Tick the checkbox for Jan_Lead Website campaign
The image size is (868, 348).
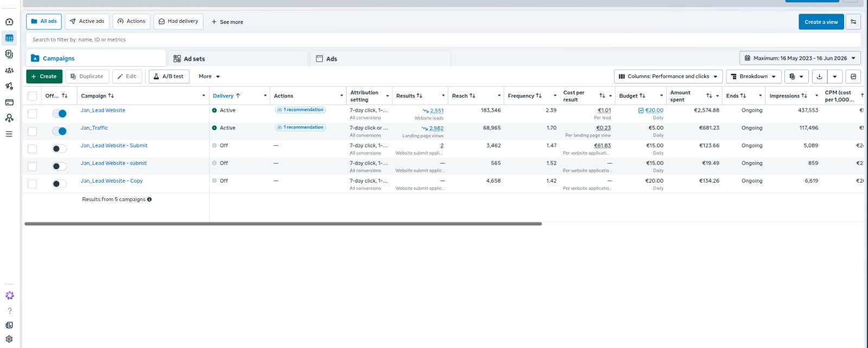pyautogui.click(x=33, y=114)
